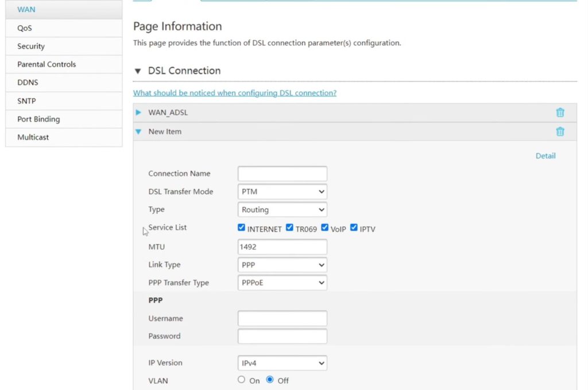Open the DSL connection configuration help link
Viewport: 588px width, 390px height.
(x=235, y=93)
